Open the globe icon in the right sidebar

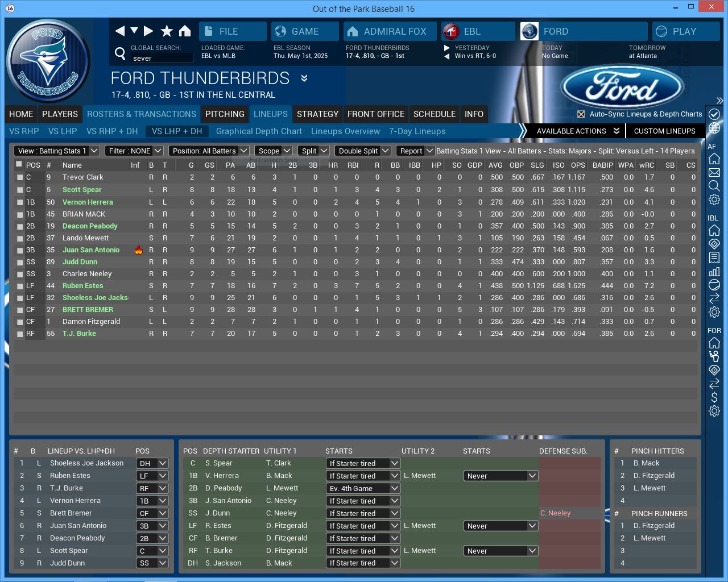pos(714,128)
